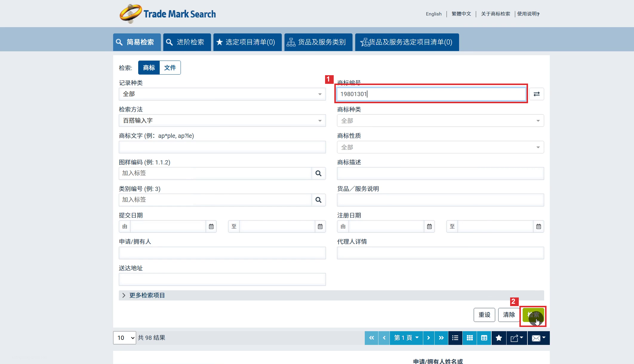634x364 pixels.
Task: Open the export dropdown icon
Action: coord(517,338)
